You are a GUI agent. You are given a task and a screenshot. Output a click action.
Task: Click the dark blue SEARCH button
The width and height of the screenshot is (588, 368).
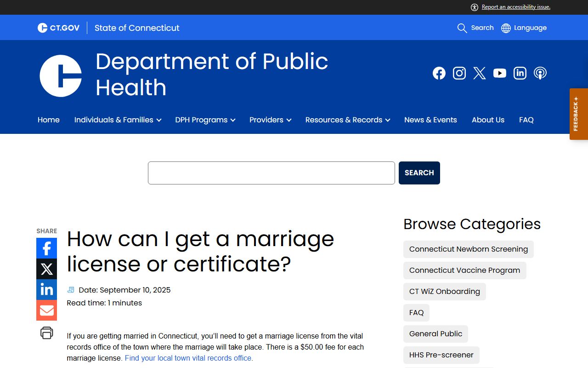(419, 173)
